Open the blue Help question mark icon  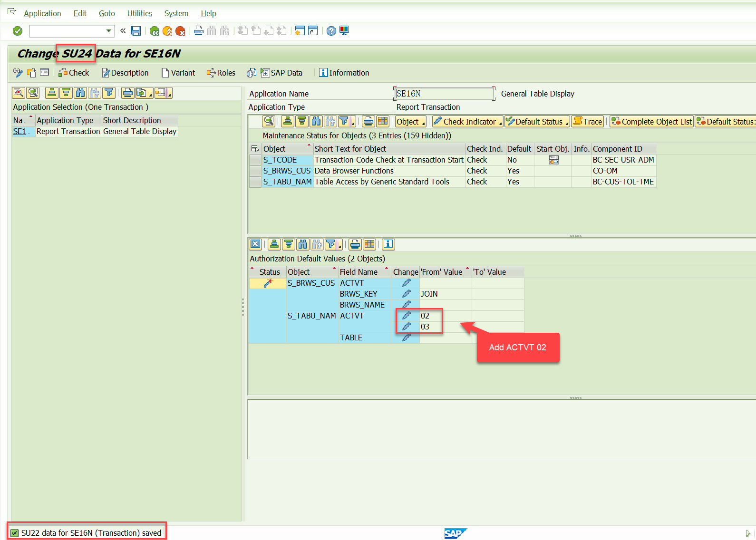tap(331, 31)
